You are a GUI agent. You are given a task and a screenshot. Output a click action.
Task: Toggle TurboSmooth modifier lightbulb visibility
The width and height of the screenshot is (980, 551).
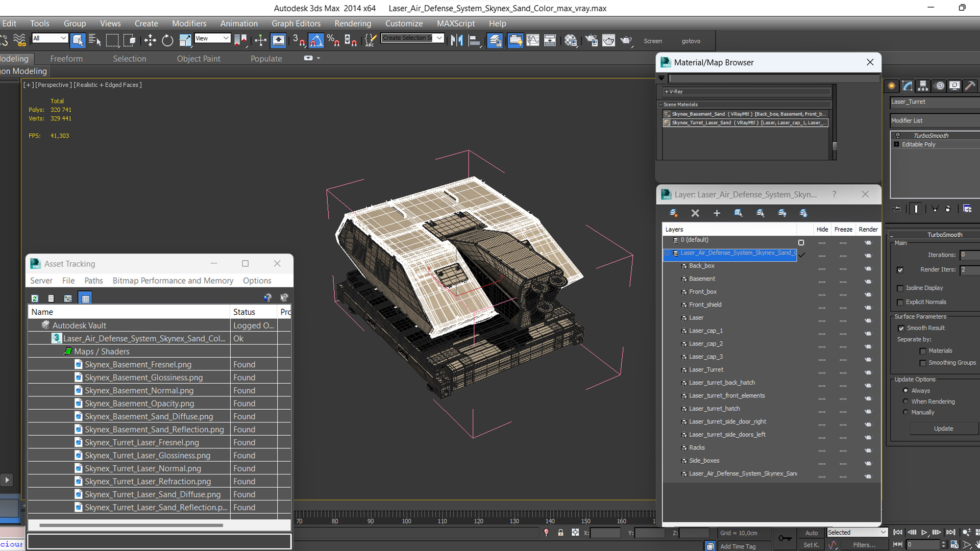click(x=898, y=136)
